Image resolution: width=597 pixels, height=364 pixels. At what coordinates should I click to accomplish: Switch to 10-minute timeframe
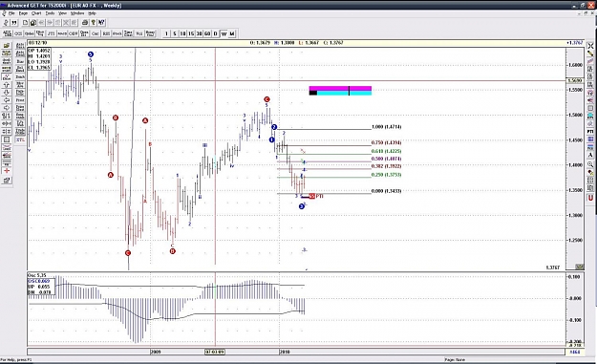pos(182,33)
